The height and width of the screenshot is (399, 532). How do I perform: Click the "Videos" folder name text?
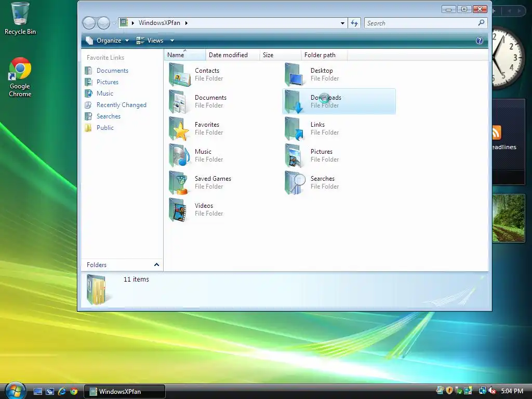(204, 206)
